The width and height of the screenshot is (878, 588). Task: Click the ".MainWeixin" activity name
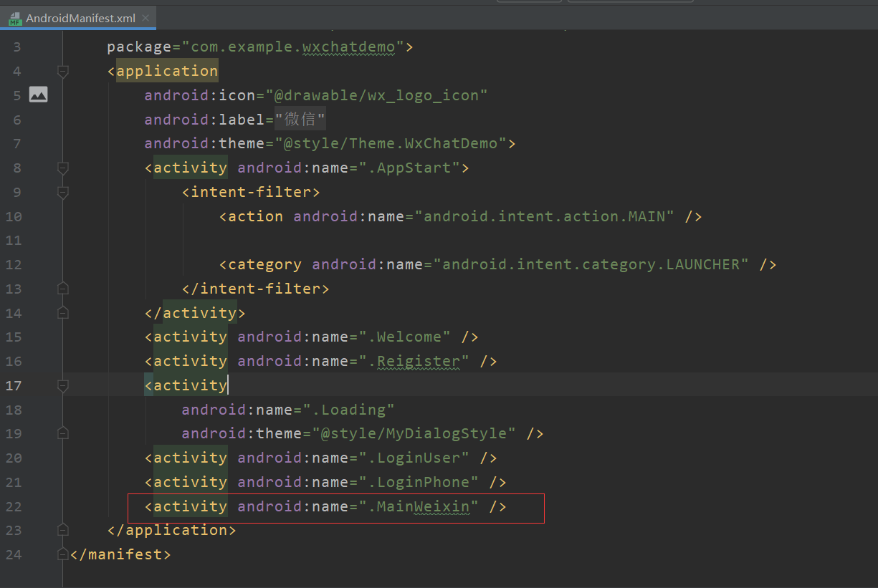(419, 506)
